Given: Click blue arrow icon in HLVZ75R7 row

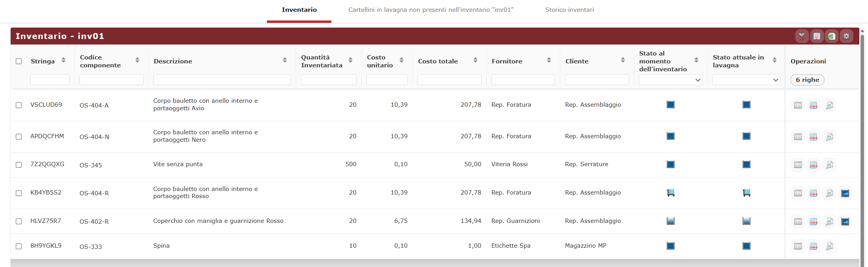Looking at the screenshot, I should tap(845, 222).
